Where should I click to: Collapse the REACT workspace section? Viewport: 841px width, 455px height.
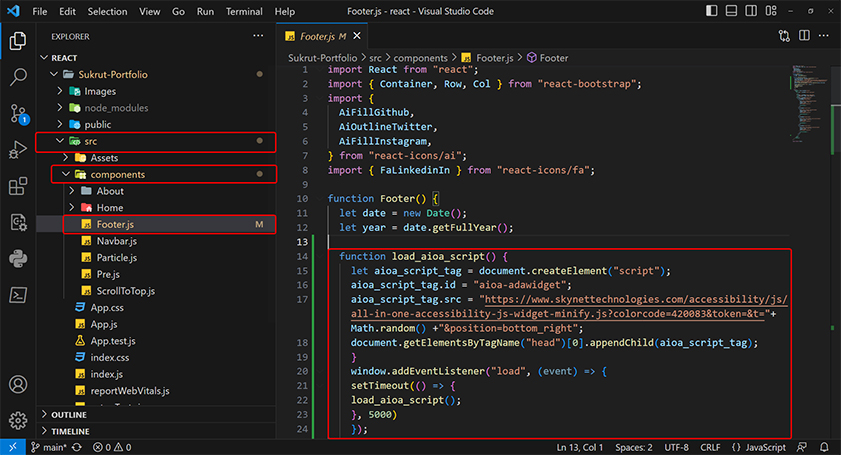[x=156, y=57]
